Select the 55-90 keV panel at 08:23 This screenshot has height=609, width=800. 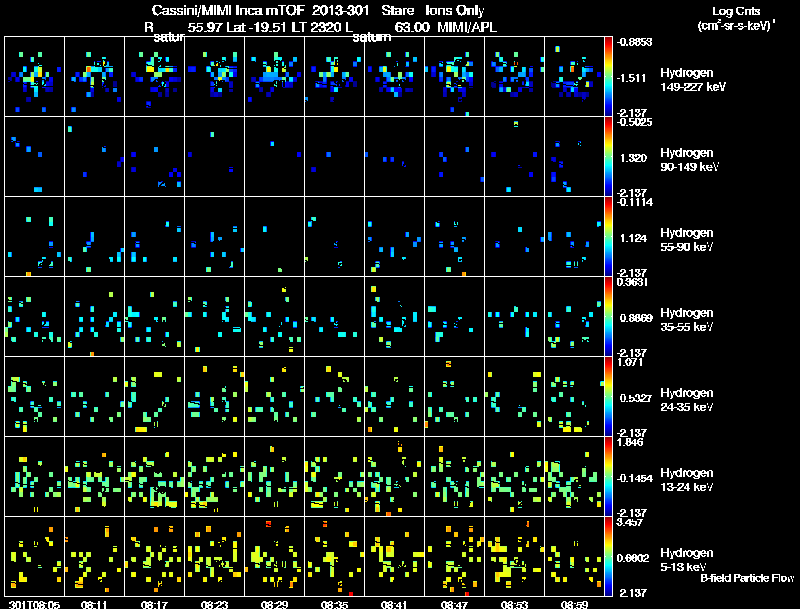pos(214,237)
